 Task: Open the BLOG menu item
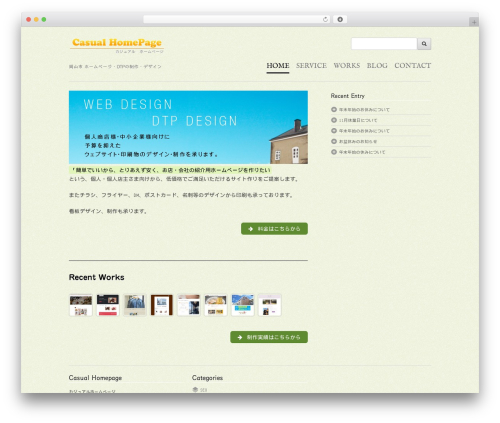pos(377,66)
